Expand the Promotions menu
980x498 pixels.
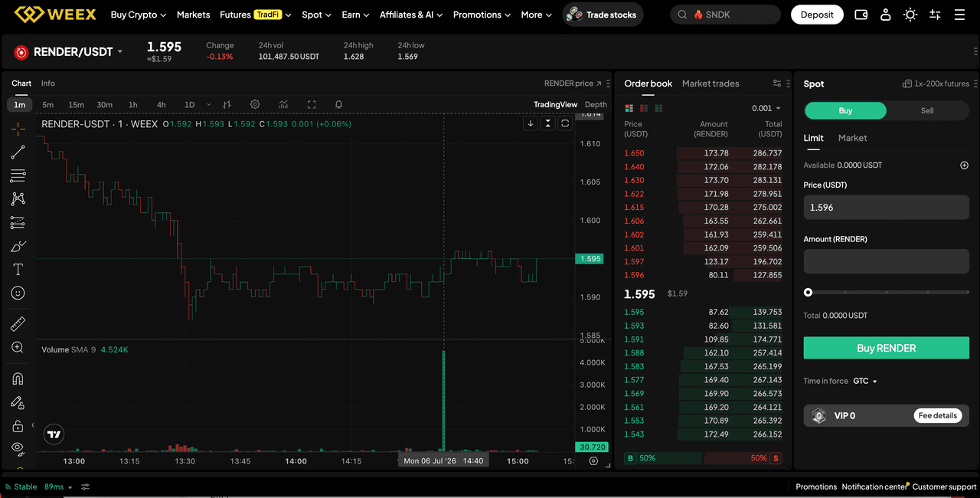(482, 15)
